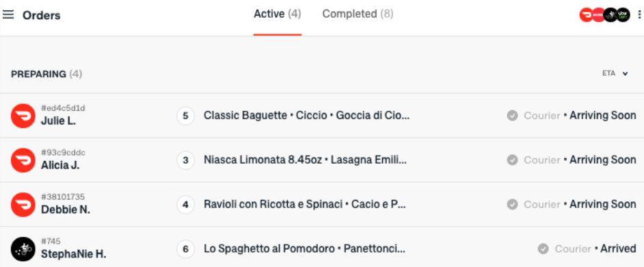Click the 6 item count badge for StephaNie H.
This screenshot has width=644, height=267.
coord(185,249)
